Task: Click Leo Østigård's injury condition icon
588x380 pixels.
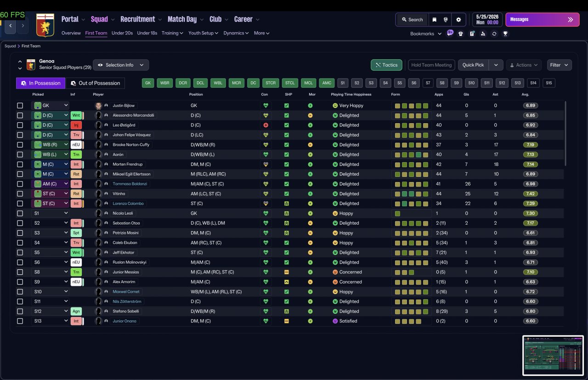Action: click(266, 125)
